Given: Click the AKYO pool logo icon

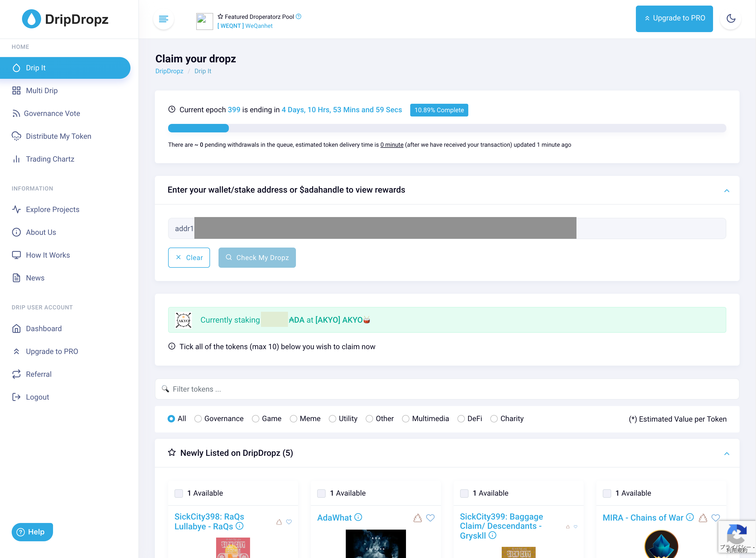Looking at the screenshot, I should pos(183,320).
